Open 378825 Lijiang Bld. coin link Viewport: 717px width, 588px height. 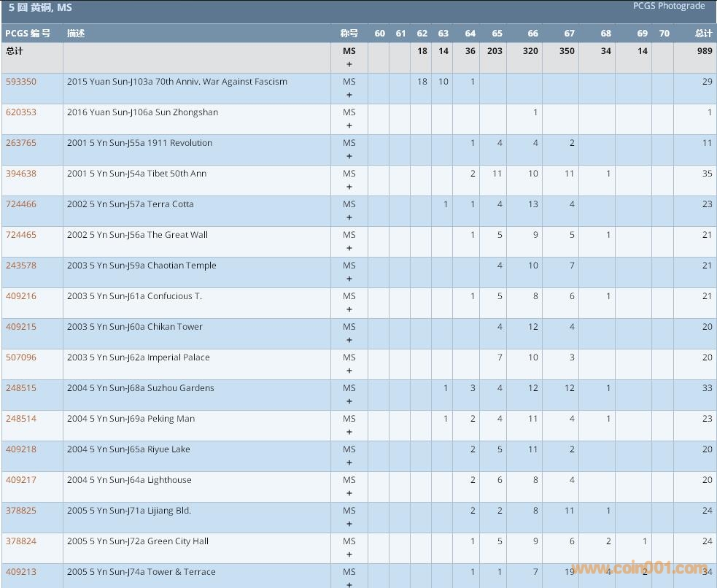click(20, 511)
